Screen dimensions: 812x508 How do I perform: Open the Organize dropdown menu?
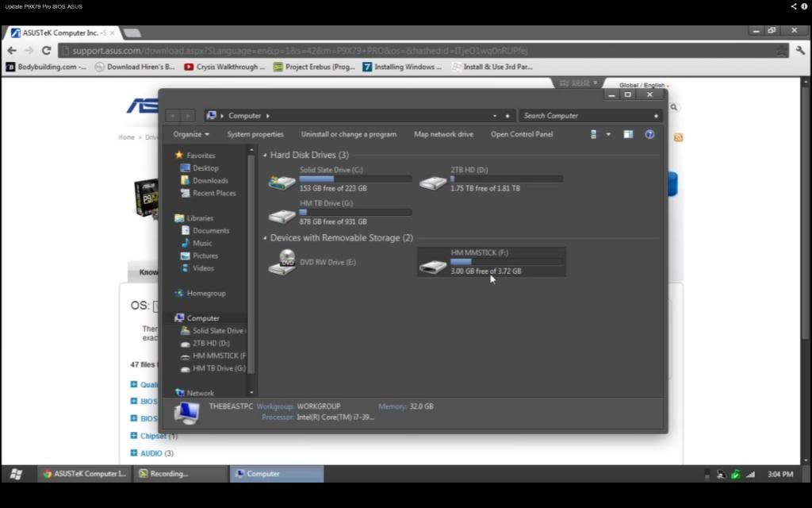pyautogui.click(x=191, y=134)
